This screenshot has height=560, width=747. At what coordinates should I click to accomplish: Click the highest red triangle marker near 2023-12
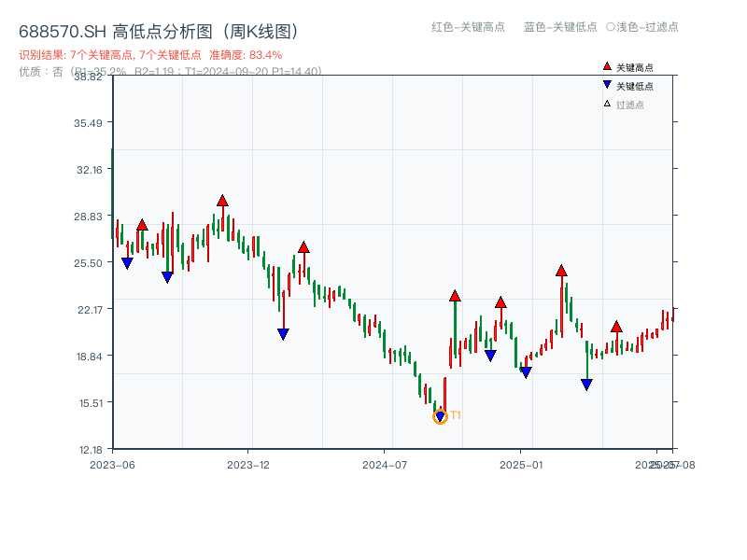tap(223, 199)
